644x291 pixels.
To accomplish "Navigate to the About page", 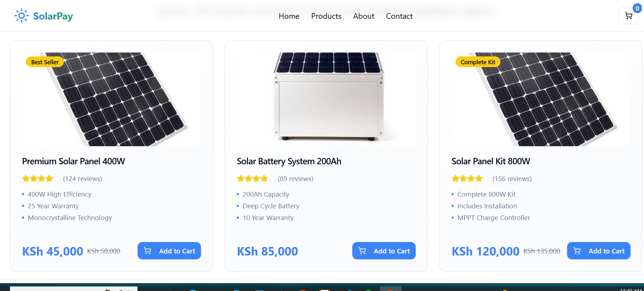I will 363,16.
